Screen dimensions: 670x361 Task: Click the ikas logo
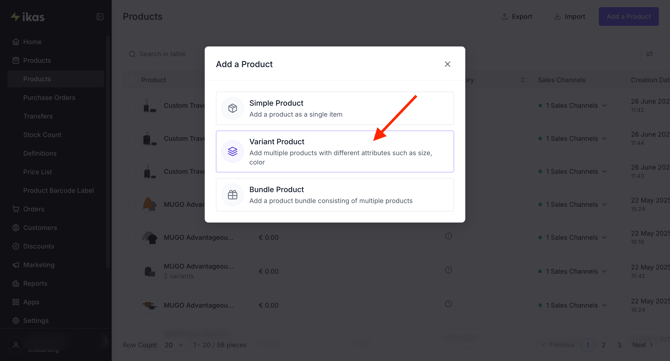[x=28, y=17]
